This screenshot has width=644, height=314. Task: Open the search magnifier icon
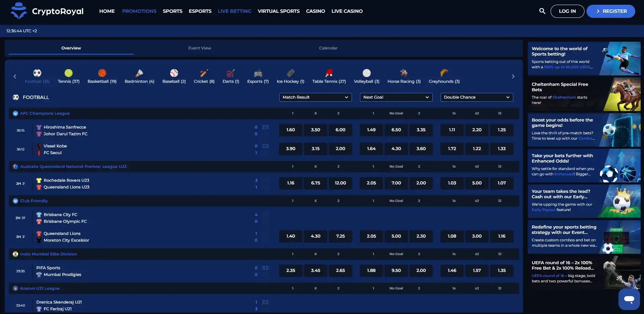tap(542, 11)
